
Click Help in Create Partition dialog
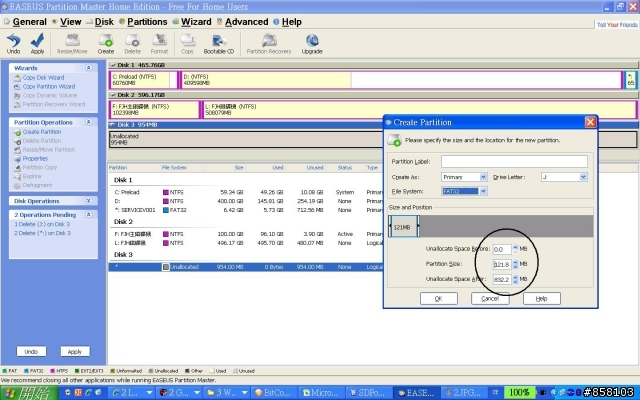[x=542, y=298]
